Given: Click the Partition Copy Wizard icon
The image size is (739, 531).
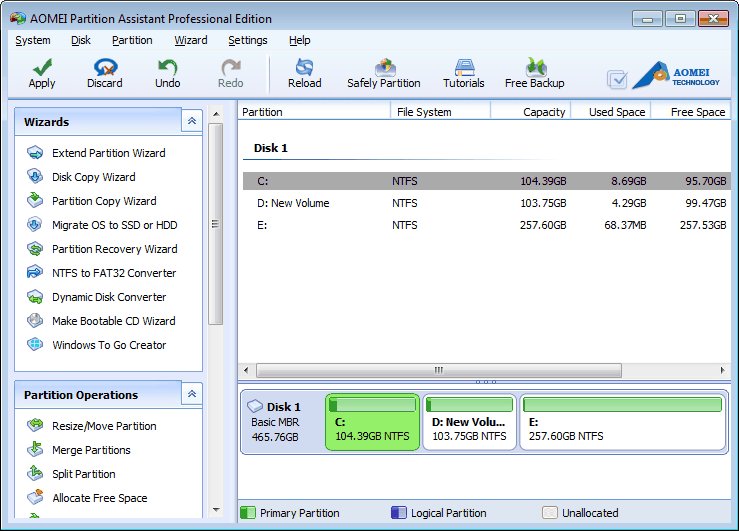Looking at the screenshot, I should [35, 200].
